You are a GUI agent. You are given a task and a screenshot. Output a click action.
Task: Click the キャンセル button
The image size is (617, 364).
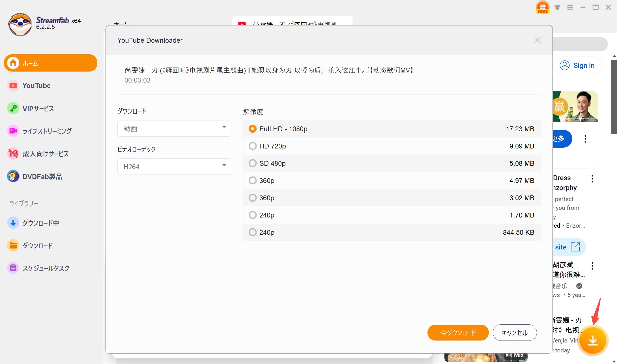(515, 333)
